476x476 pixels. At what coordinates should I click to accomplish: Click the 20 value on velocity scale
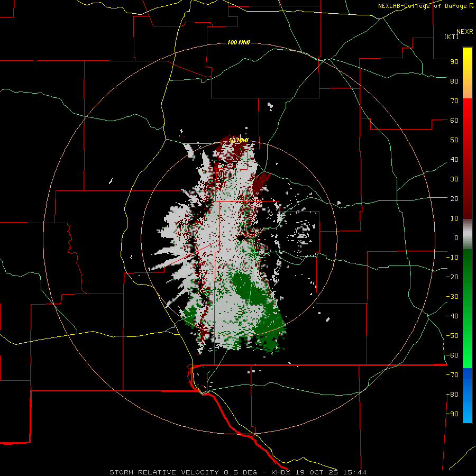click(x=454, y=199)
